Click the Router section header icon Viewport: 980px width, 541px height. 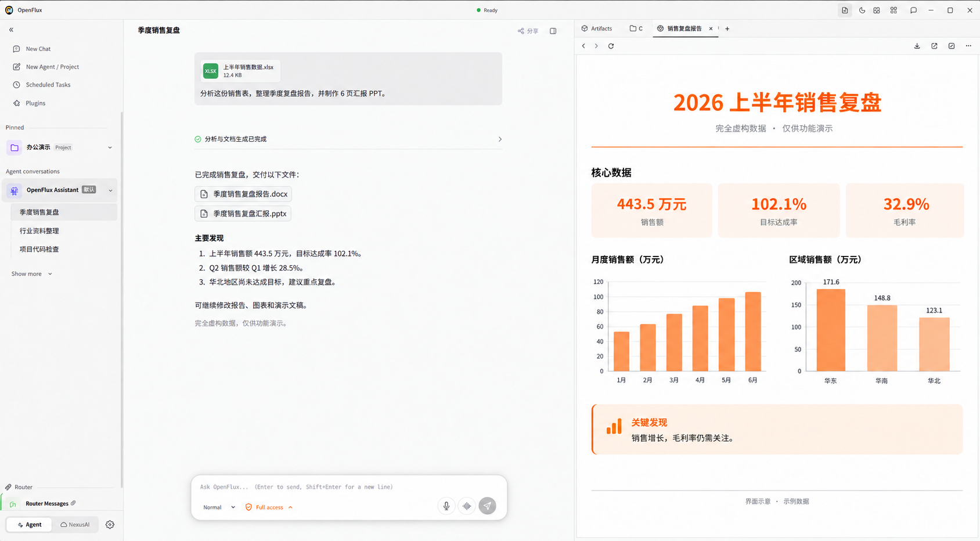click(8, 487)
